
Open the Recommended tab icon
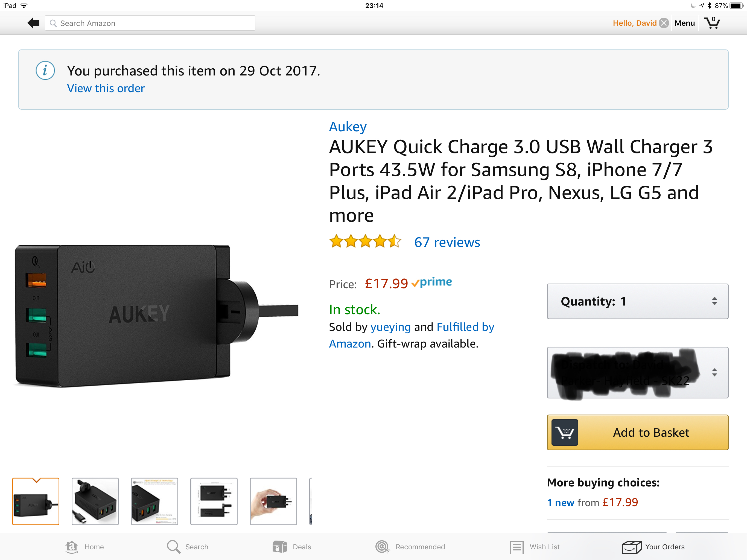[x=382, y=547]
